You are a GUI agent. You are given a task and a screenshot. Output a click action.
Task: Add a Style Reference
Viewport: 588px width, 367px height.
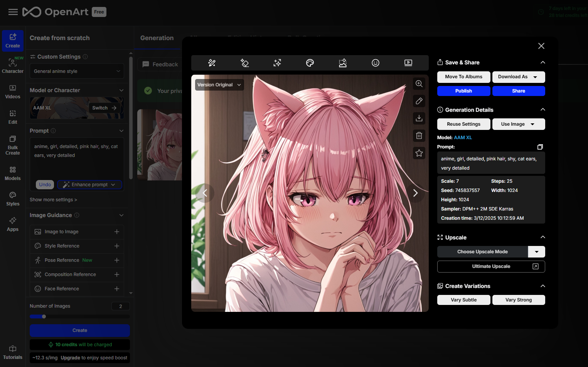tap(117, 246)
